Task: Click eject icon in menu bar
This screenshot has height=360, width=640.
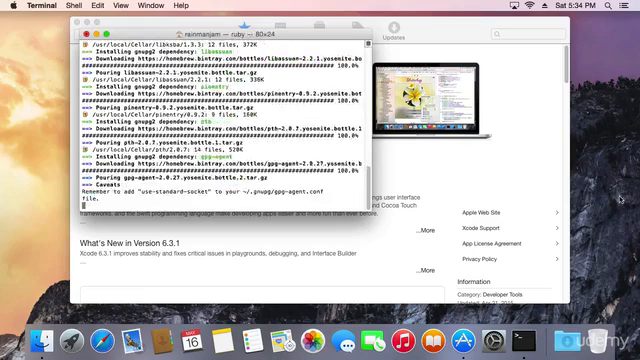Action: click(544, 6)
